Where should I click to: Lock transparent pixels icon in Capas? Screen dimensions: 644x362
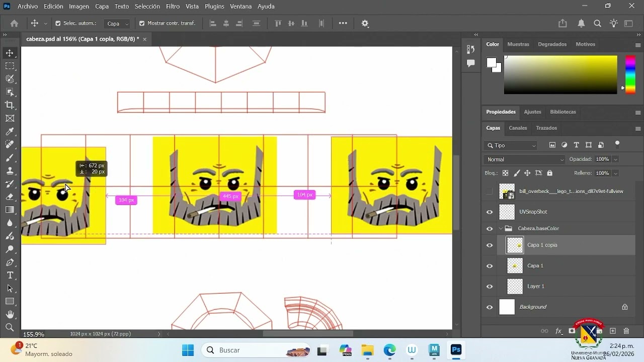click(x=505, y=173)
